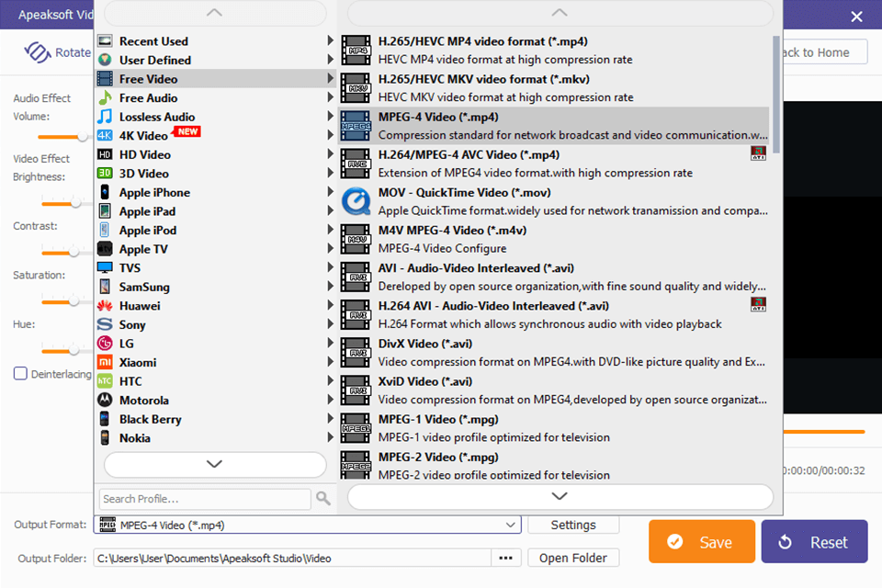Viewport: 882px width, 588px height.
Task: Click the Huawei logo icon
Action: (105, 306)
